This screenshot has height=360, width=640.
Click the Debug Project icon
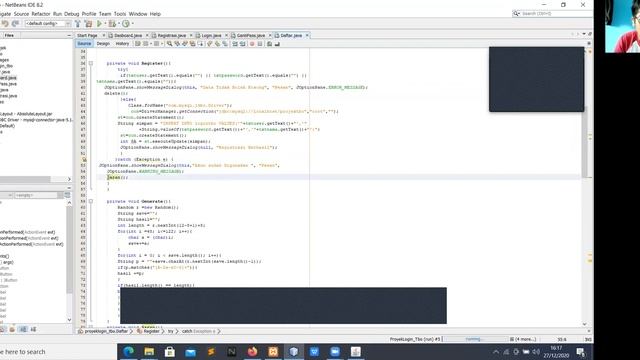112,24
